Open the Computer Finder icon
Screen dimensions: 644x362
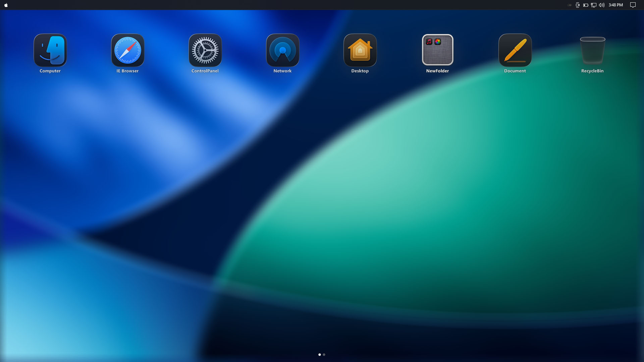(50, 50)
